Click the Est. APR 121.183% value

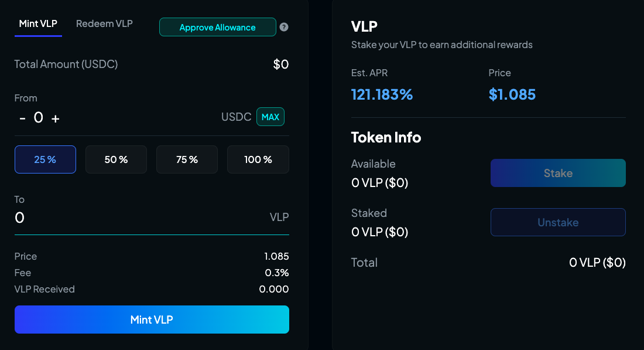tap(382, 94)
